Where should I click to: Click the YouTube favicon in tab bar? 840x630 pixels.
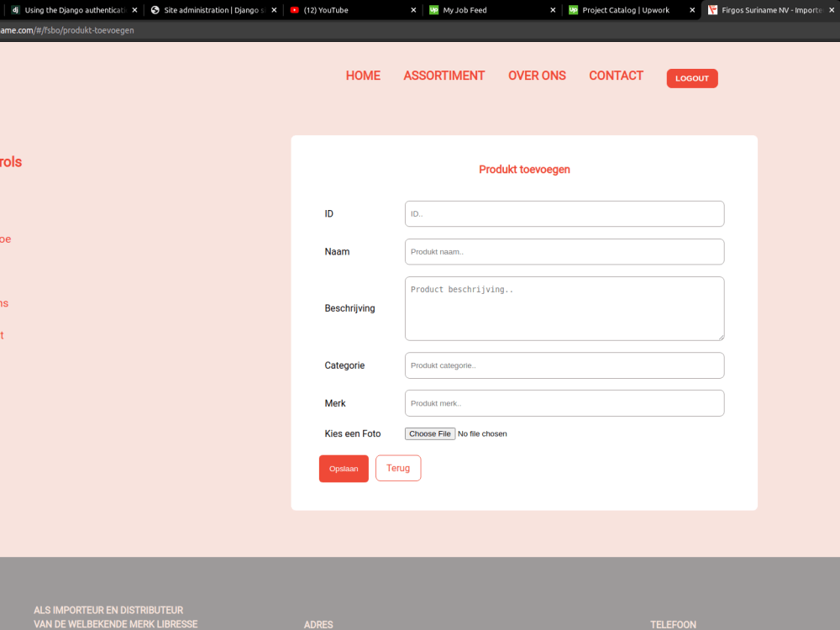point(294,10)
